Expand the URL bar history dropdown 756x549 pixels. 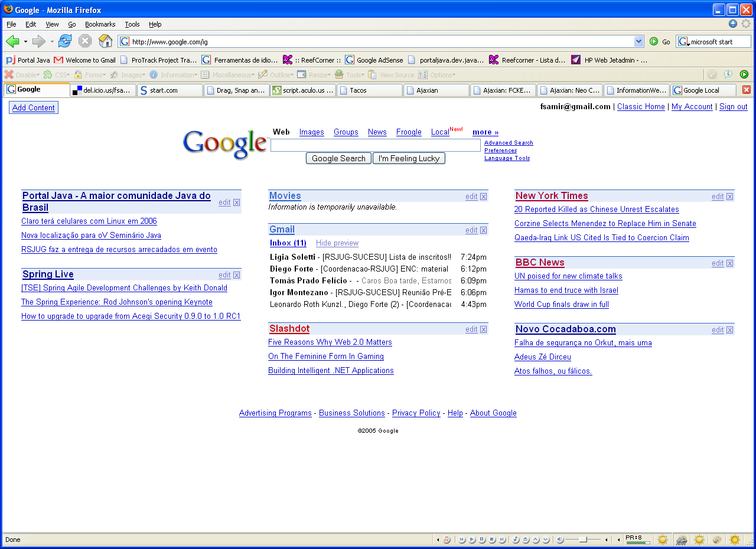coord(638,41)
